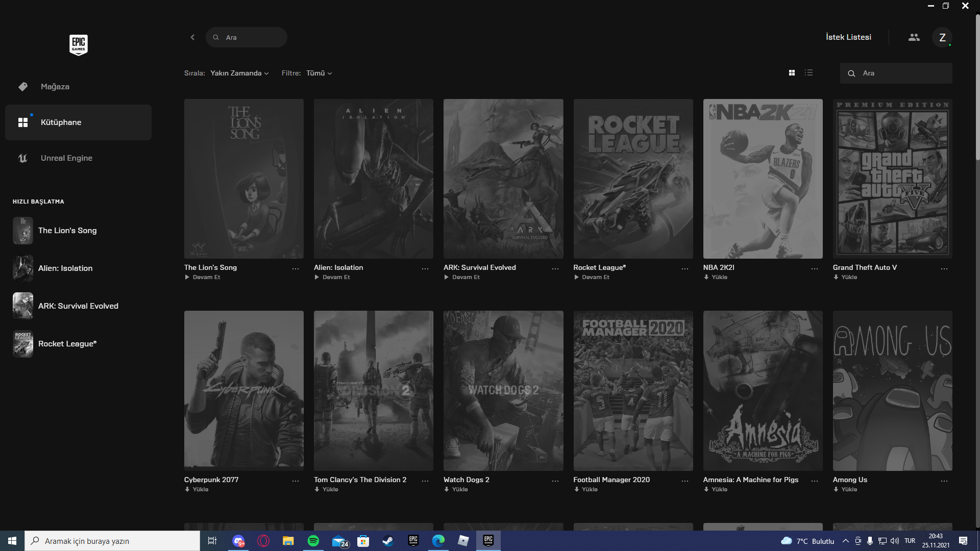Open the Z profile avatar
Image resolution: width=980 pixels, height=551 pixels.
tap(942, 37)
